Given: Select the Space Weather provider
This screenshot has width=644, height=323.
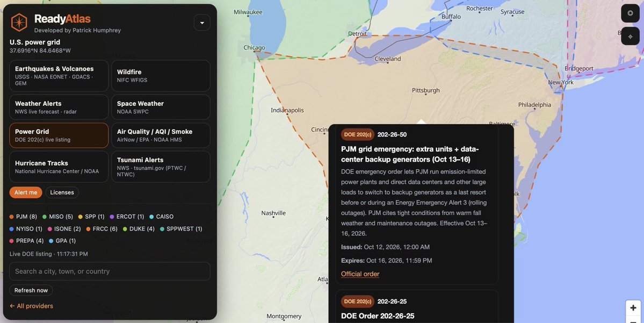Looking at the screenshot, I should [x=161, y=107].
